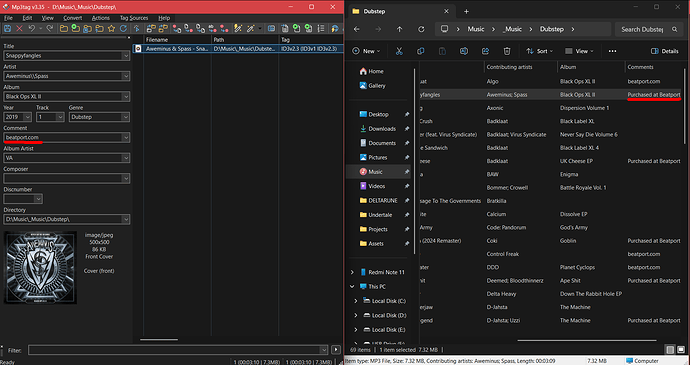This screenshot has height=365, width=690.
Task: Click the Delete trash icon in Explorer
Action: coord(507,51)
